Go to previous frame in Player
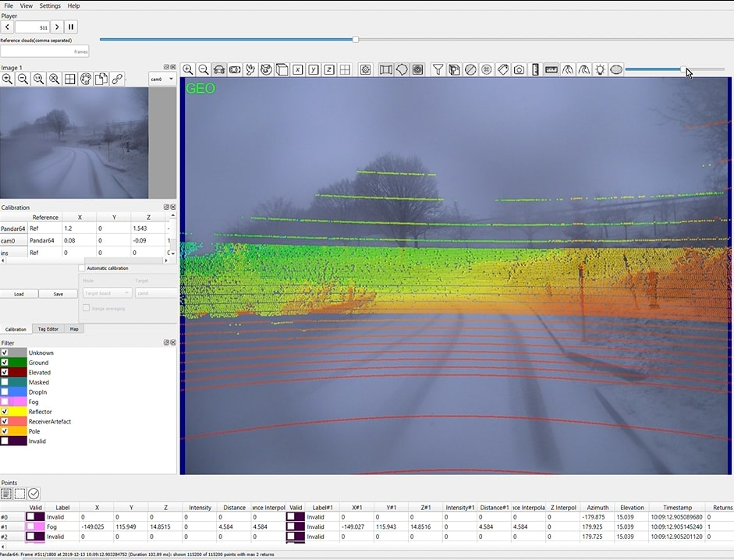 [8, 27]
